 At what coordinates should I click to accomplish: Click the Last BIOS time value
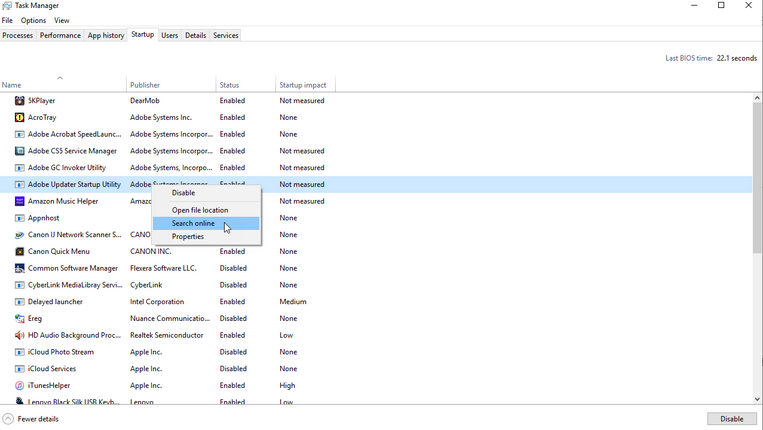coord(737,58)
